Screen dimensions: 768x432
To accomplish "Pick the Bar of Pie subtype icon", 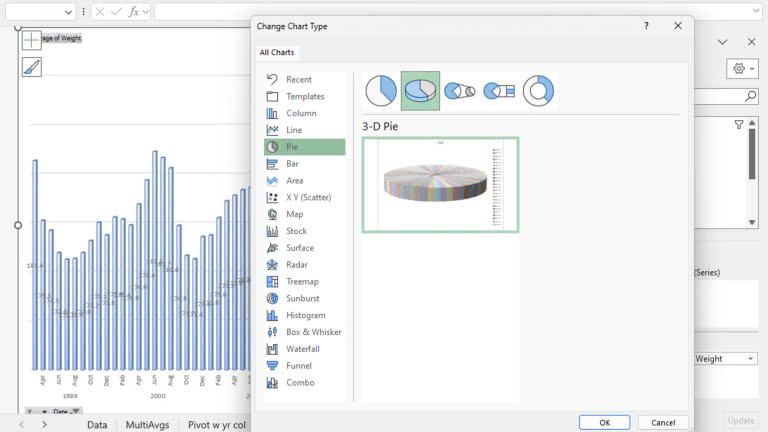I will point(498,91).
